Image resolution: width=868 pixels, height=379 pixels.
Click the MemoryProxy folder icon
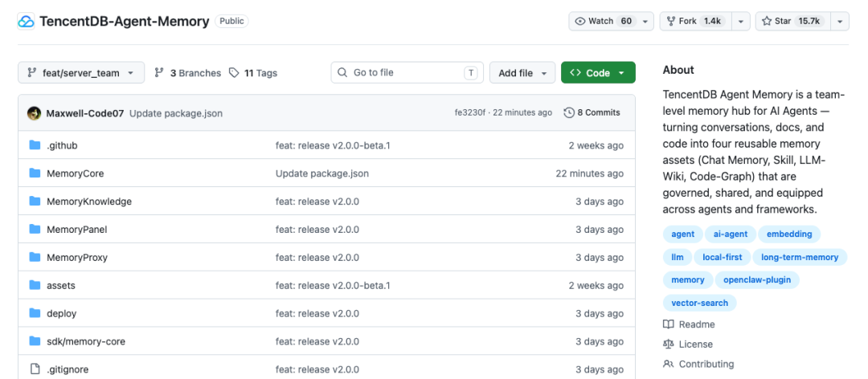[x=35, y=257]
